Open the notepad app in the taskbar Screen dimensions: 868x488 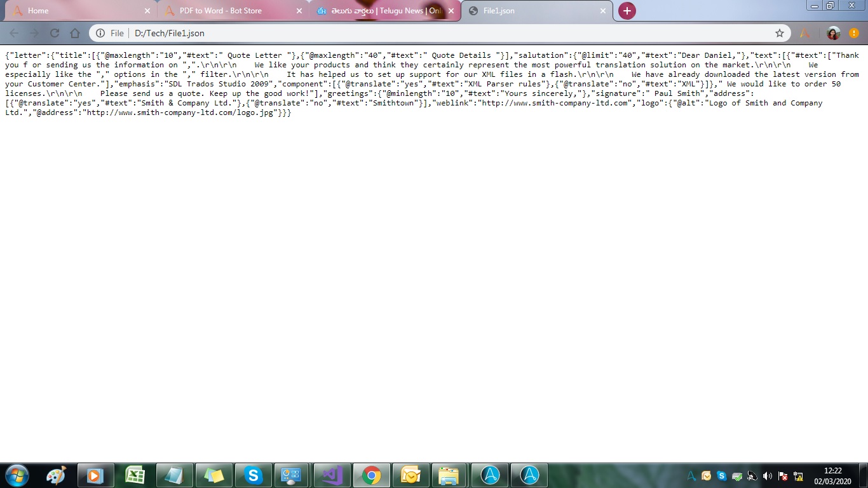coord(174,475)
